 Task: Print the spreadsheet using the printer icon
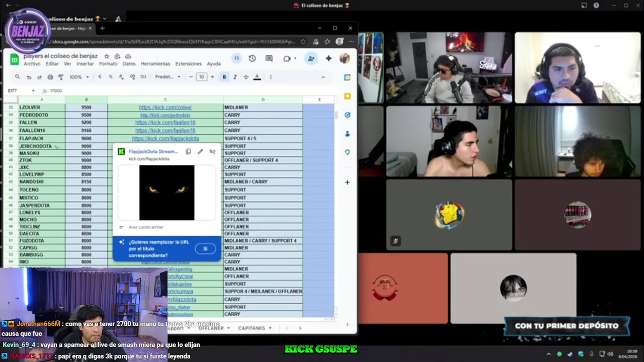coord(50,77)
